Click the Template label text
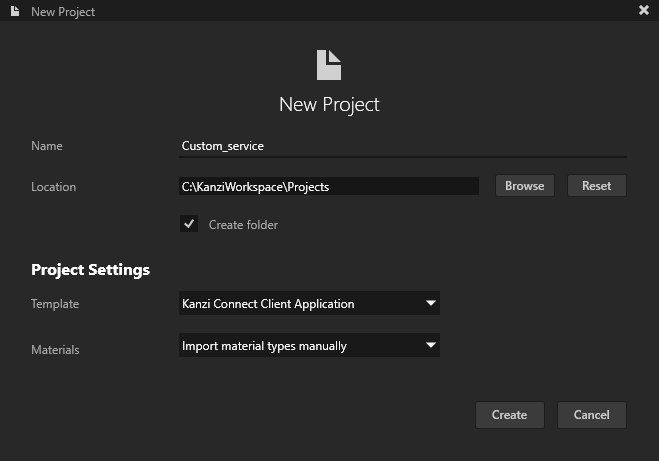Screen dimensions: 659x461 [x=55, y=304]
